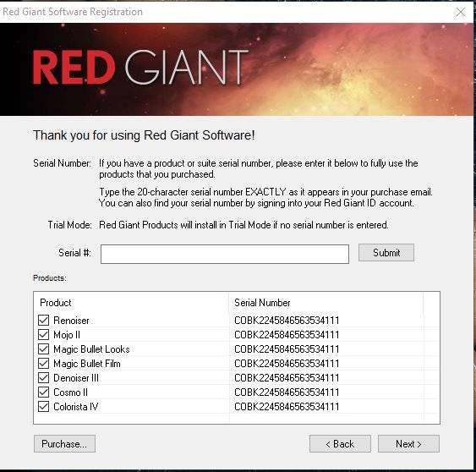Submit the serial number

coord(386,253)
